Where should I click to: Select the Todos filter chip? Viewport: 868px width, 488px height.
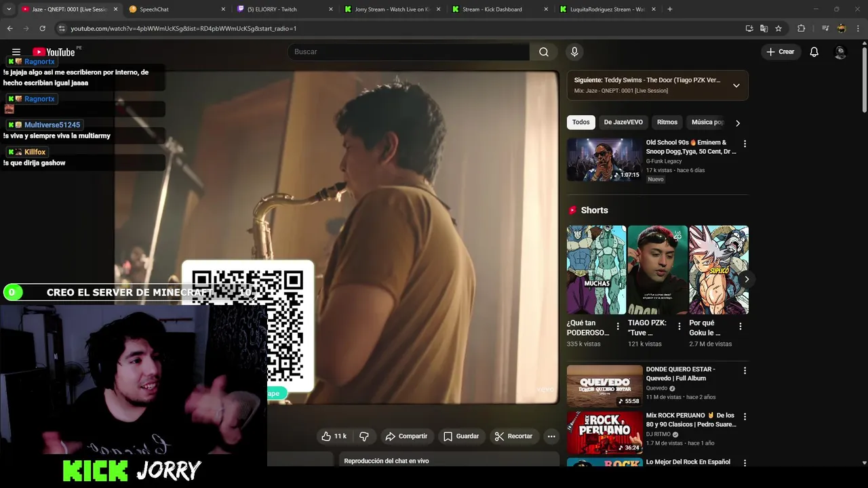click(x=581, y=123)
